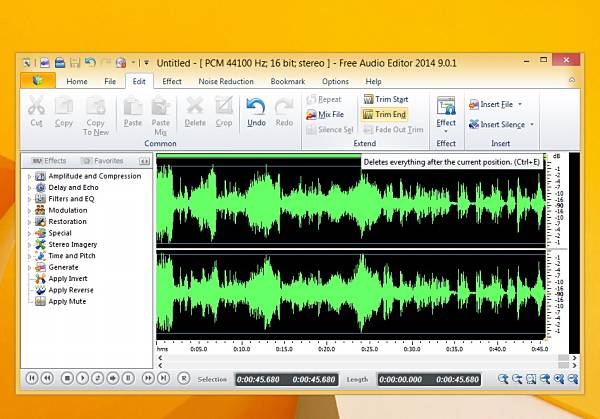
Task: Undo the last edit from the ribbon
Action: click(x=256, y=112)
